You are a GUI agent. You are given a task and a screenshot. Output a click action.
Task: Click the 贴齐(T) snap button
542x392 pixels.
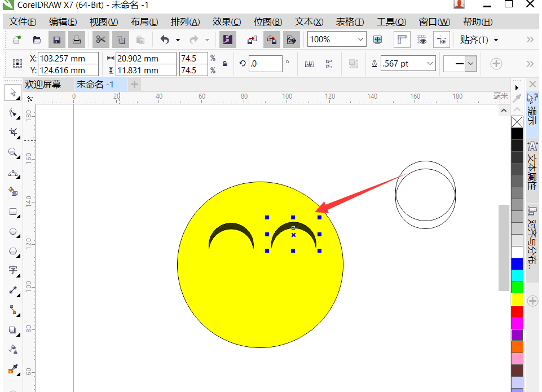(479, 39)
